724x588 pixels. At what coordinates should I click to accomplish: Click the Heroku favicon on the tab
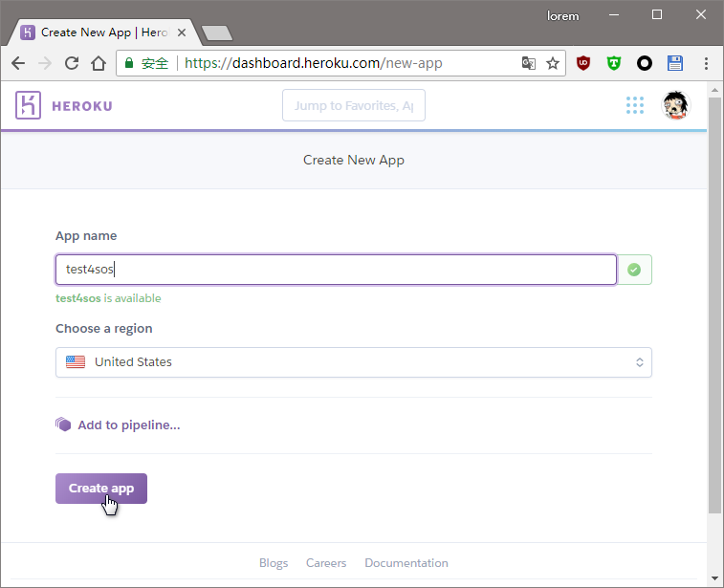coord(28,33)
